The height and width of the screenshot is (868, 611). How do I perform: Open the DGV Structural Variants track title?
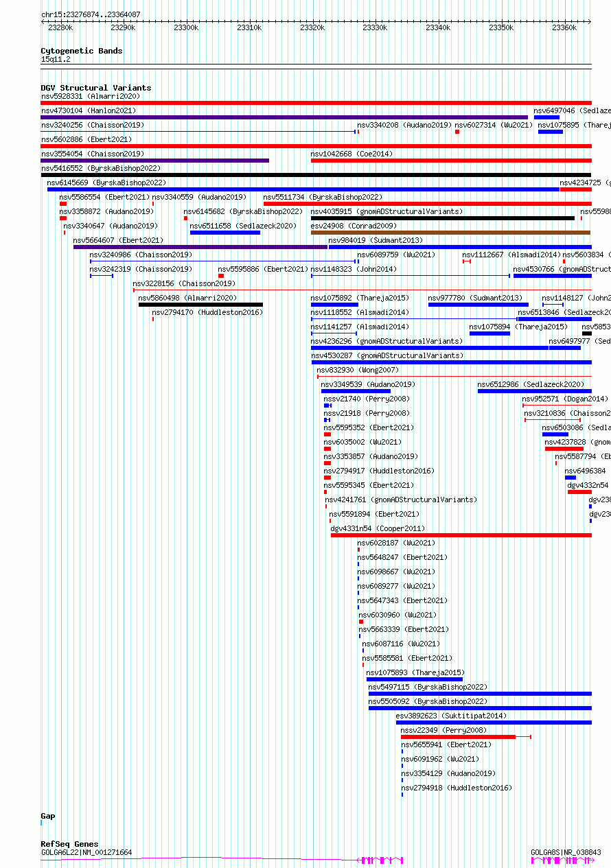[95, 88]
